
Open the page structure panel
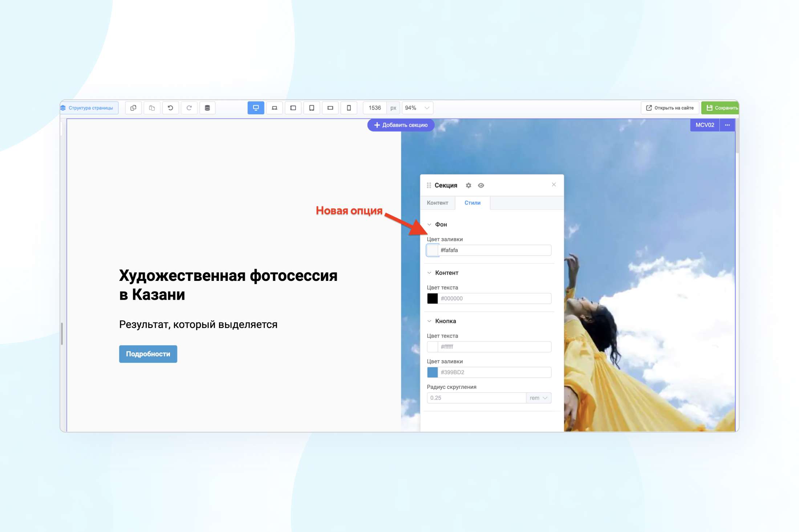tap(89, 108)
